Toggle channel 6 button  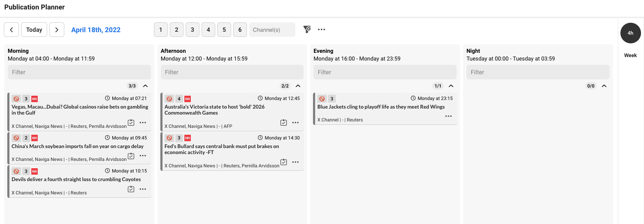[240, 30]
